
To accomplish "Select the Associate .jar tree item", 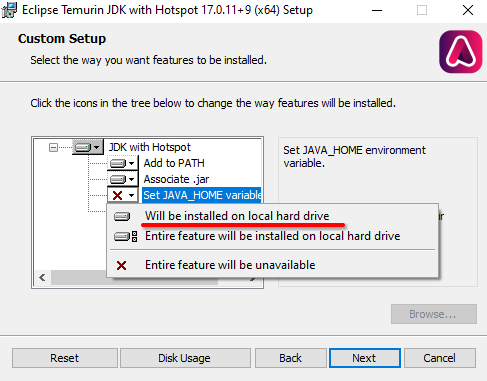I will point(176,179).
